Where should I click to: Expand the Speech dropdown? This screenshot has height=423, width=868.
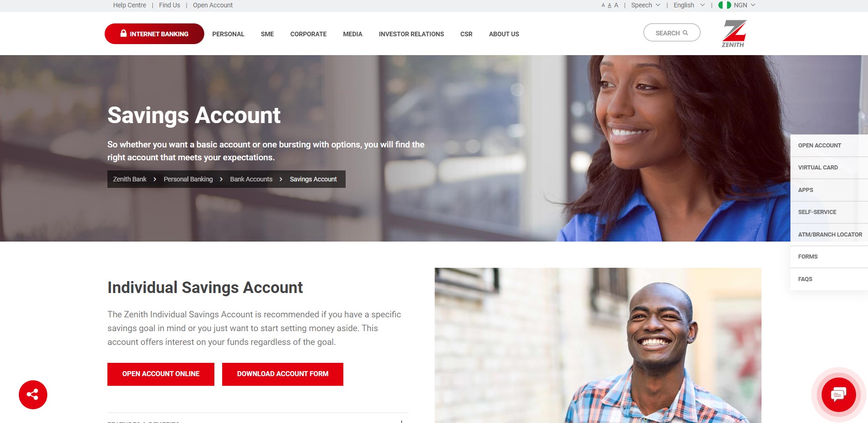point(645,5)
